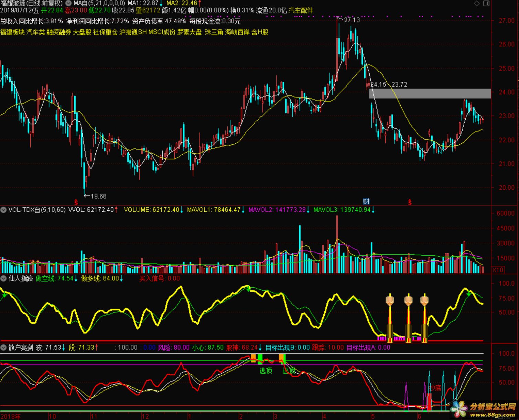
Task: Expand the 仙人指路 indicator dropdown arrow
Action: pyautogui.click(x=3, y=278)
